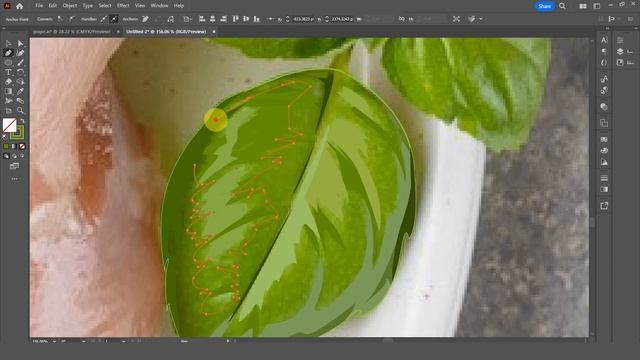Open the Effect menu
The image size is (640, 360).
point(123,6)
